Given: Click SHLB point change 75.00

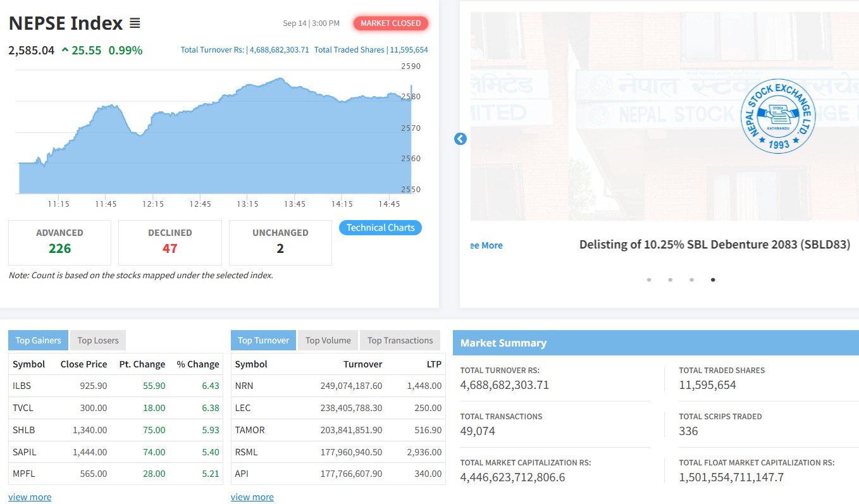Looking at the screenshot, I should (154, 430).
